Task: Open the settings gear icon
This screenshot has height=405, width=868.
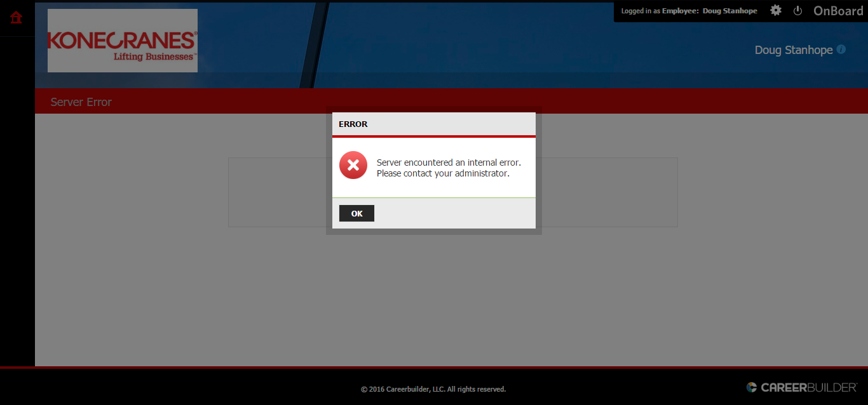Action: pyautogui.click(x=776, y=11)
